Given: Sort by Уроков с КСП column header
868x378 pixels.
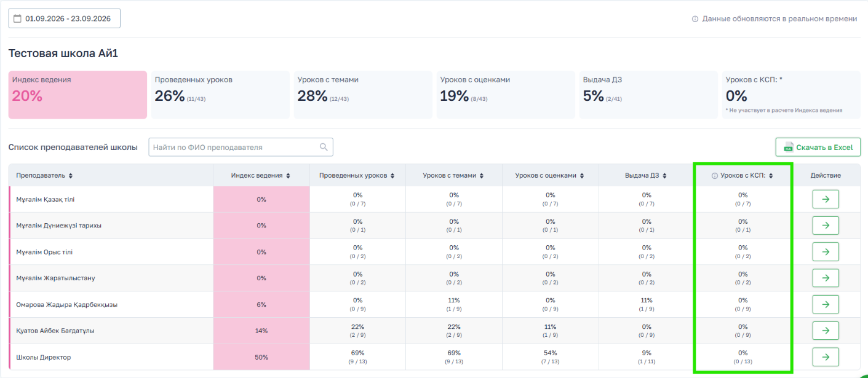Looking at the screenshot, I should tap(746, 175).
